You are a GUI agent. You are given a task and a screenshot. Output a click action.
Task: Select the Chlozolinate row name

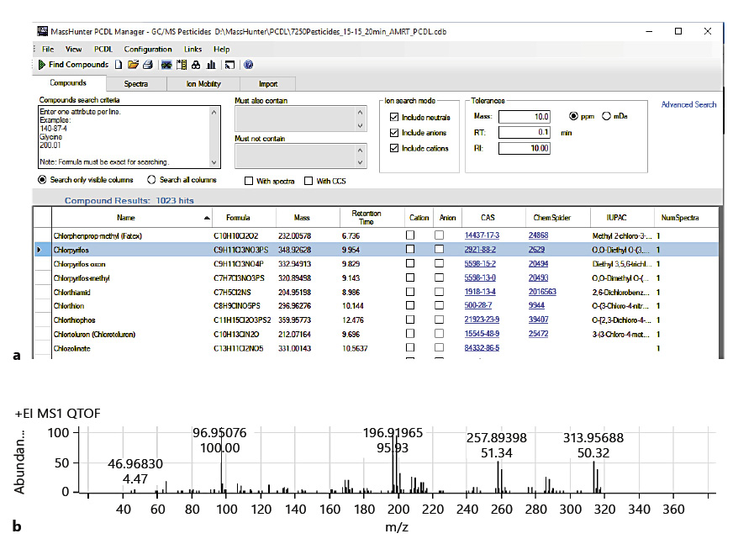pyautogui.click(x=71, y=348)
